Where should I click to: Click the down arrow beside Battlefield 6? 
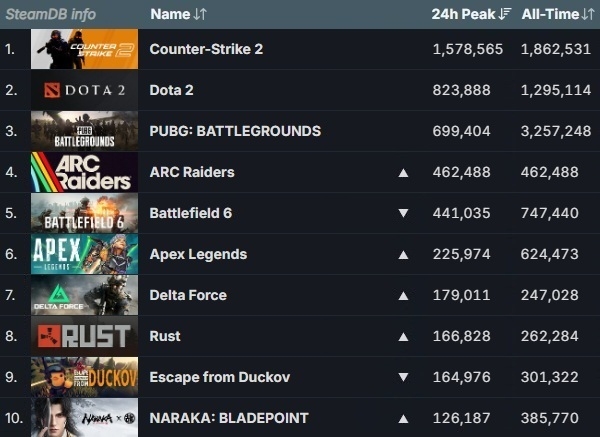click(403, 213)
